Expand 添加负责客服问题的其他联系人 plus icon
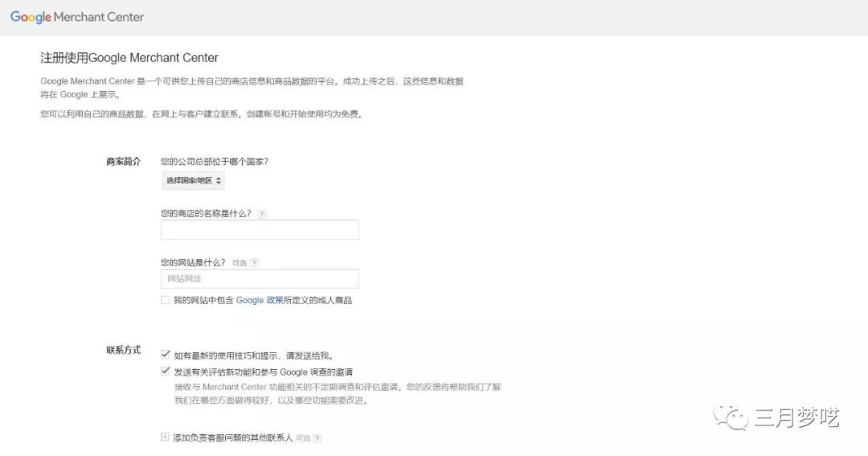 (x=165, y=438)
